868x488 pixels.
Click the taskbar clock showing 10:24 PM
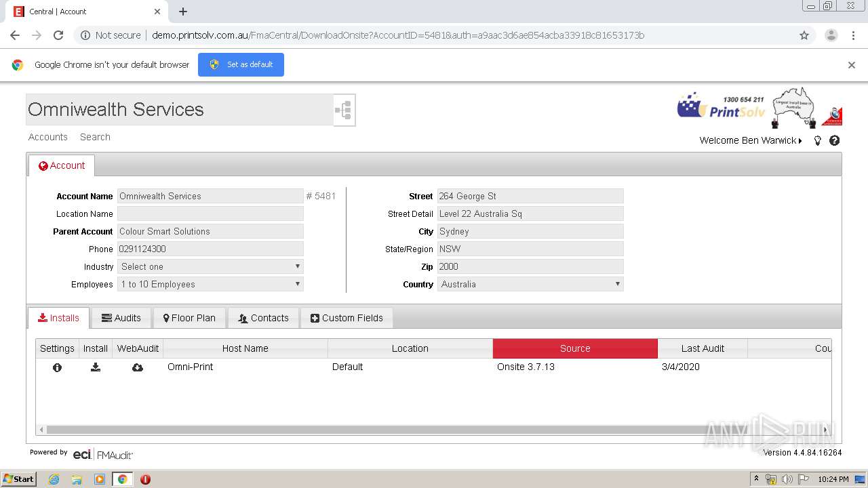point(833,479)
